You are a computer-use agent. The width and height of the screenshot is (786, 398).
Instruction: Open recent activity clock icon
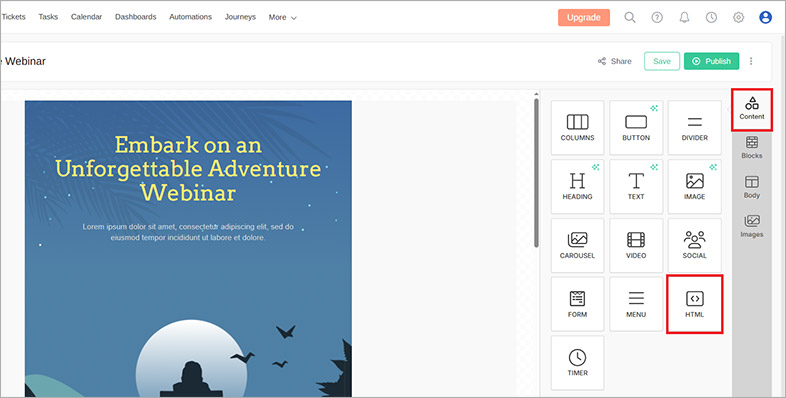(x=711, y=18)
